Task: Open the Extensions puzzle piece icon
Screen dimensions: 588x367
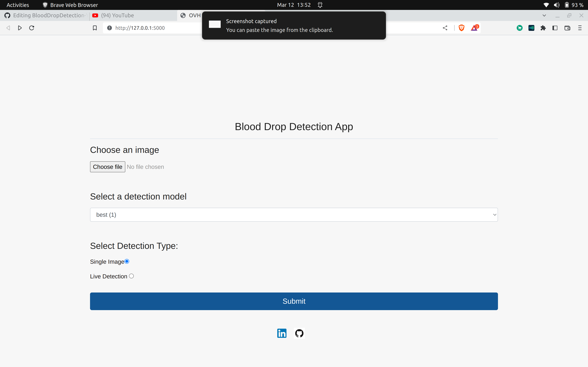Action: (x=543, y=28)
